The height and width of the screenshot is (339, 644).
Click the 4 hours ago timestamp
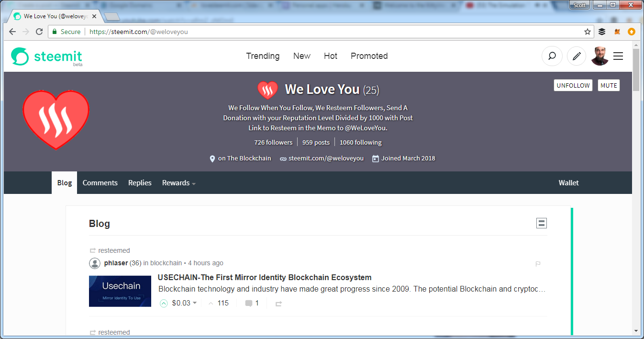[205, 263]
